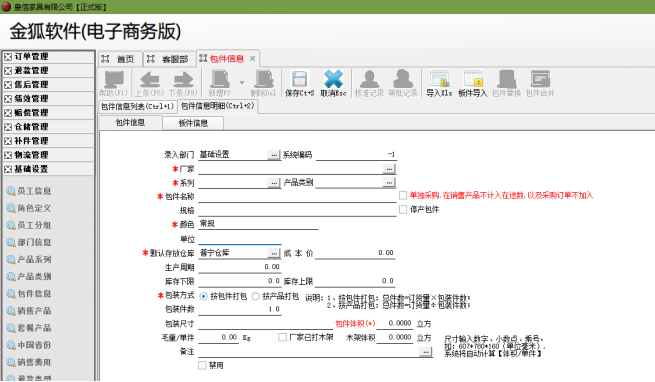Expand the 退款管理 sidebar section
This screenshot has height=382, width=655.
click(48, 71)
